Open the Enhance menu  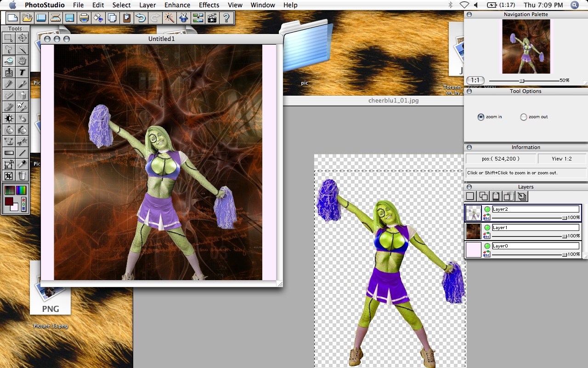point(177,5)
